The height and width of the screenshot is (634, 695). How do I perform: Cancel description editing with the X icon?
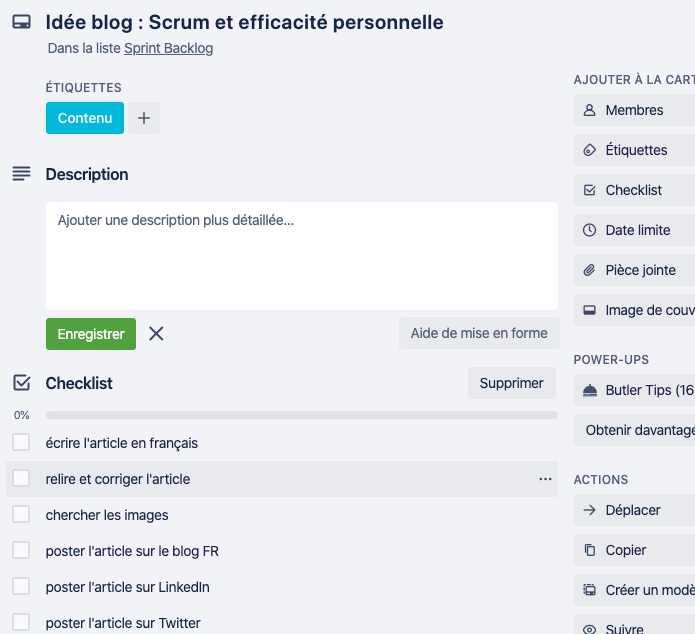pos(156,333)
